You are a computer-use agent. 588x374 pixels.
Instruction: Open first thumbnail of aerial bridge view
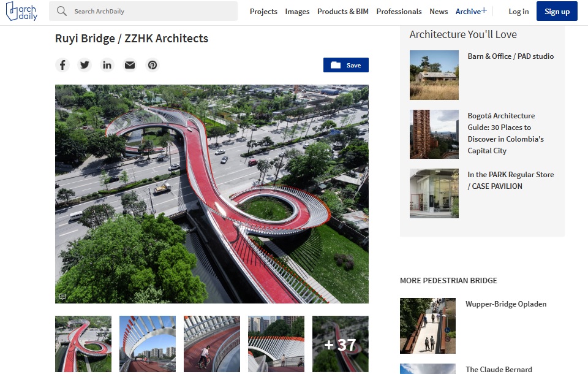coord(83,343)
